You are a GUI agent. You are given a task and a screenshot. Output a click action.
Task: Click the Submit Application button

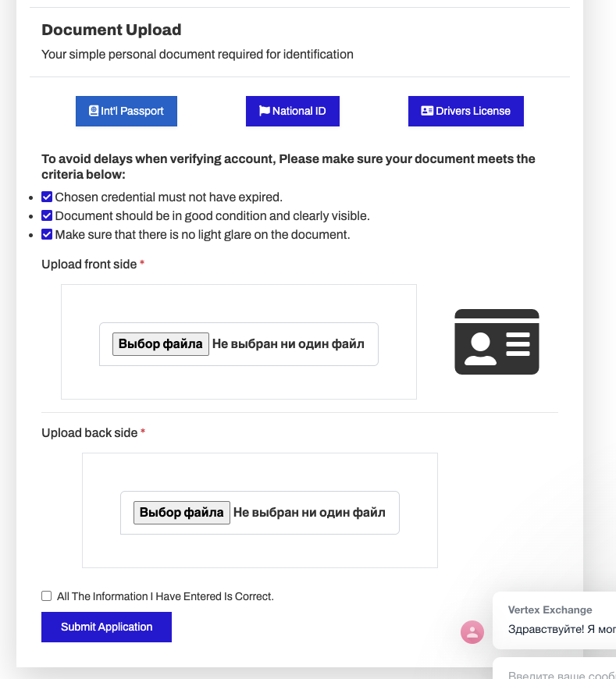pyautogui.click(x=106, y=627)
